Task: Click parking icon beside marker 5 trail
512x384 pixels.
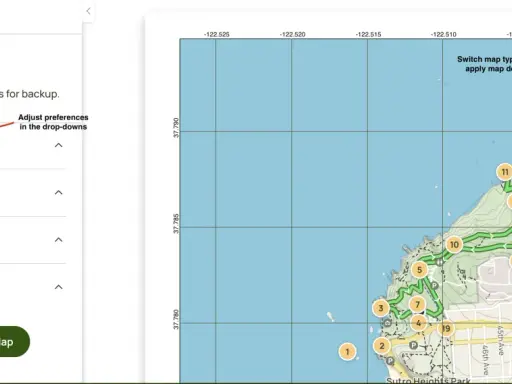Action: point(434,285)
